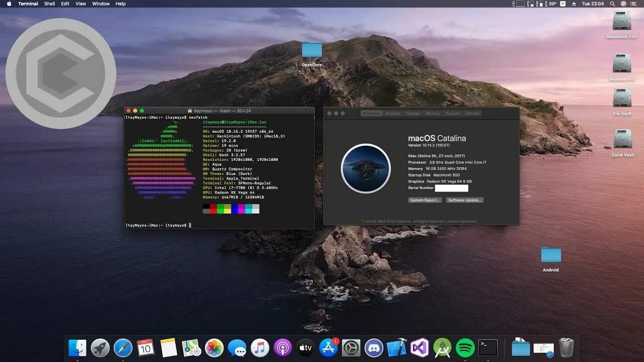Open Siri from the menu bar
This screenshot has height=362, width=644.
624,4
